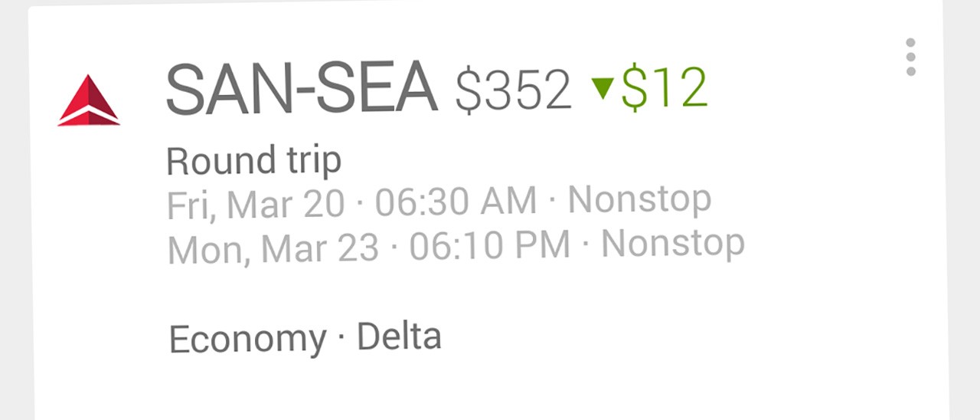The height and width of the screenshot is (420, 980).
Task: Click Nonstop on the Mar 23 flight
Action: pyautogui.click(x=673, y=244)
